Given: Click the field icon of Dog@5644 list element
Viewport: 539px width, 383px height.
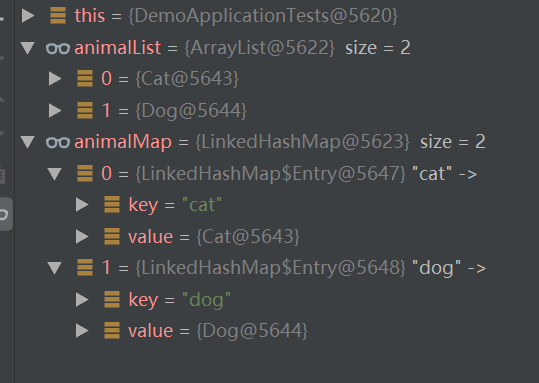Looking at the screenshot, I should pyautogui.click(x=85, y=110).
